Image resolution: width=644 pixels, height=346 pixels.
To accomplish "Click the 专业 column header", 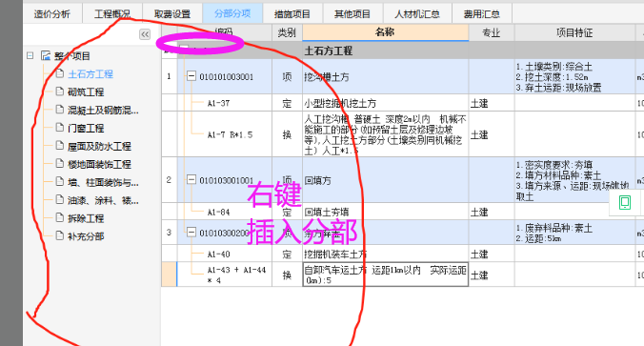I will 492,32.
